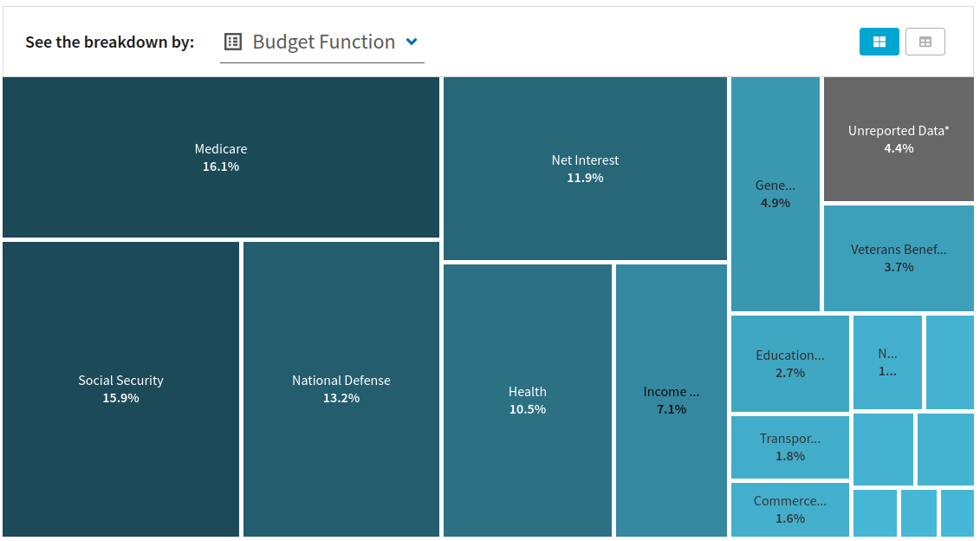Toggle the table layout button on
The height and width of the screenshot is (541, 980).
[925, 41]
